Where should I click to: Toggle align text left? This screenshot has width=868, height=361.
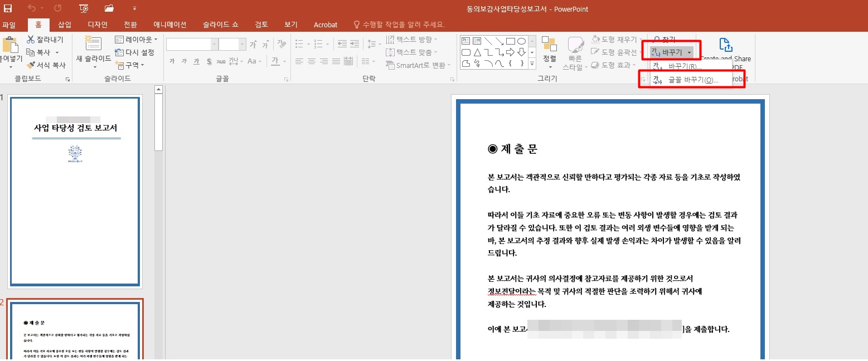(x=299, y=61)
